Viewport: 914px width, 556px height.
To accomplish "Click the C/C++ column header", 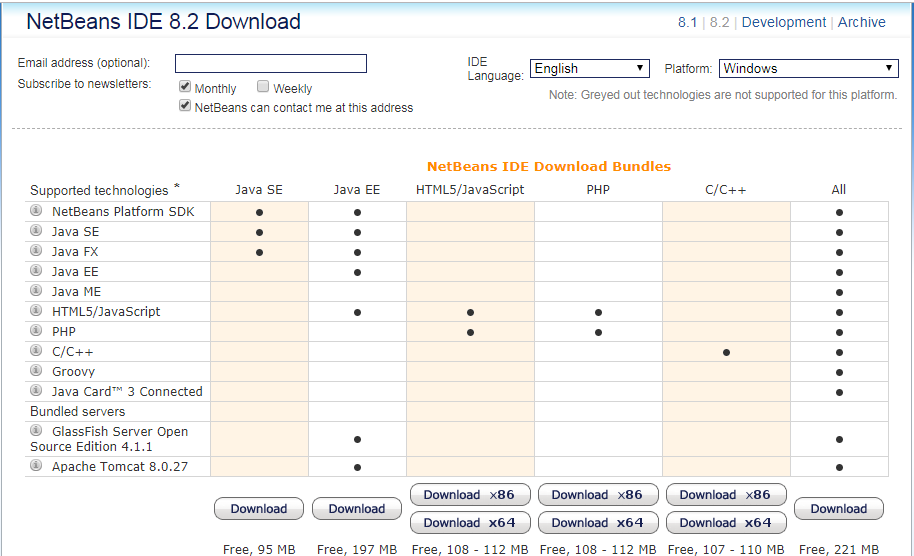I will (x=726, y=190).
